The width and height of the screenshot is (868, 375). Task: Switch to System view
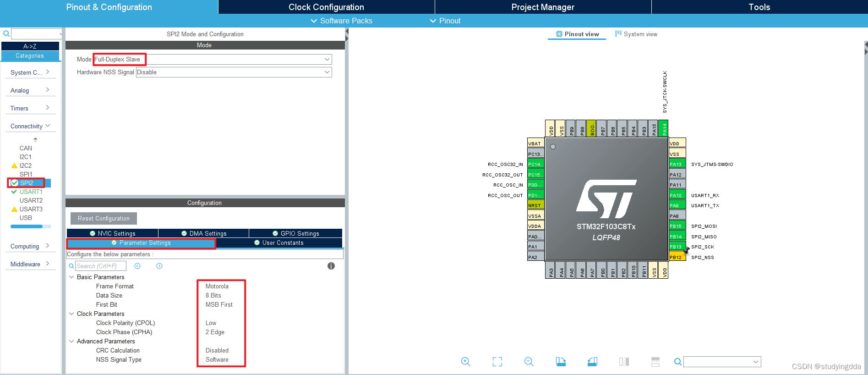[636, 34]
